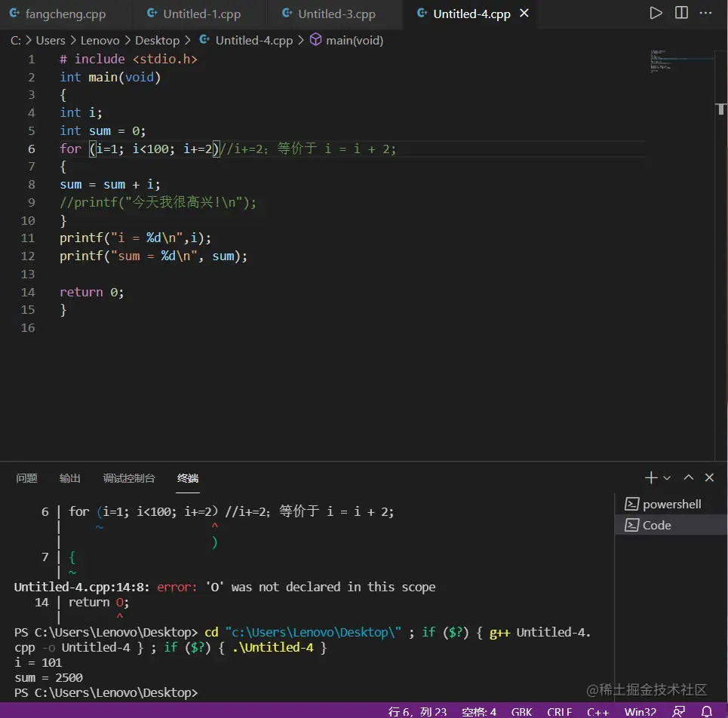Image resolution: width=728 pixels, height=718 pixels.
Task: Select the 终端 (Terminal) panel tab
Action: click(x=188, y=478)
